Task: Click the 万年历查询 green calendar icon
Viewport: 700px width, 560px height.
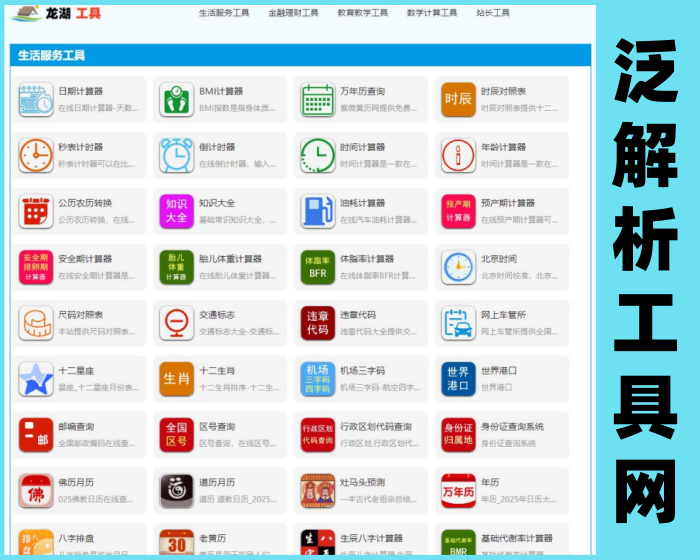Action: point(318,100)
